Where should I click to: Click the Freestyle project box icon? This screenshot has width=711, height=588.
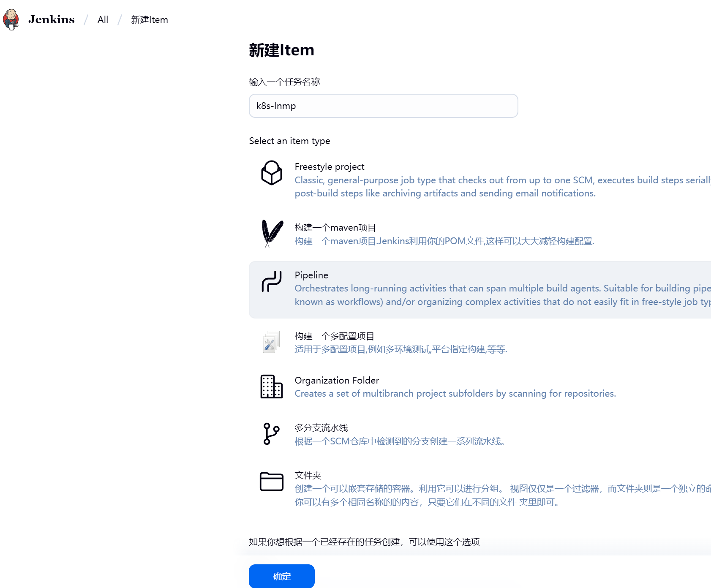coord(272,173)
